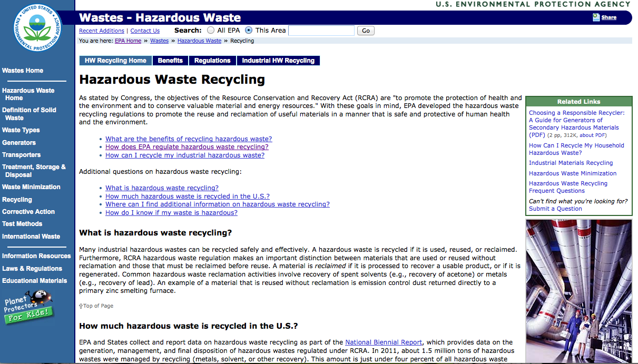This screenshot has height=364, width=638.
Task: Open Hazardous Waste Minimization related link
Action: pos(572,173)
